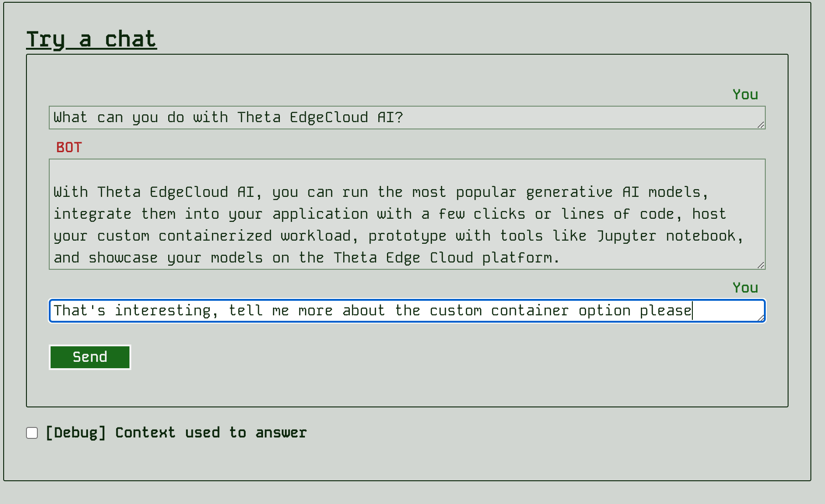
Task: Click the "Try a chat" heading
Action: pos(91,39)
